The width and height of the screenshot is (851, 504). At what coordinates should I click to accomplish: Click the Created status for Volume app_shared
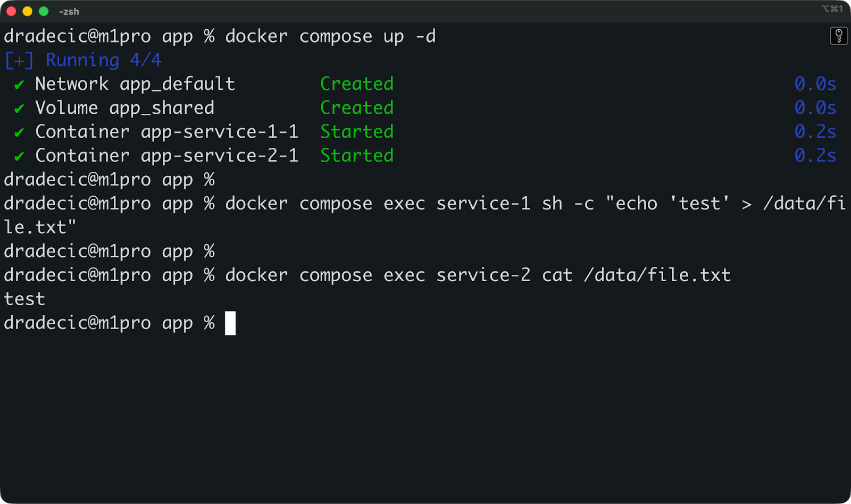click(x=357, y=108)
